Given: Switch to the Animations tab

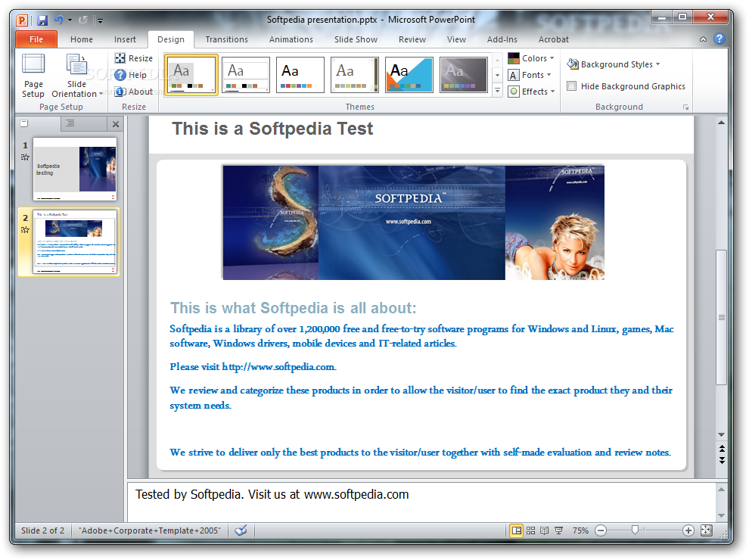Looking at the screenshot, I should pyautogui.click(x=291, y=39).
